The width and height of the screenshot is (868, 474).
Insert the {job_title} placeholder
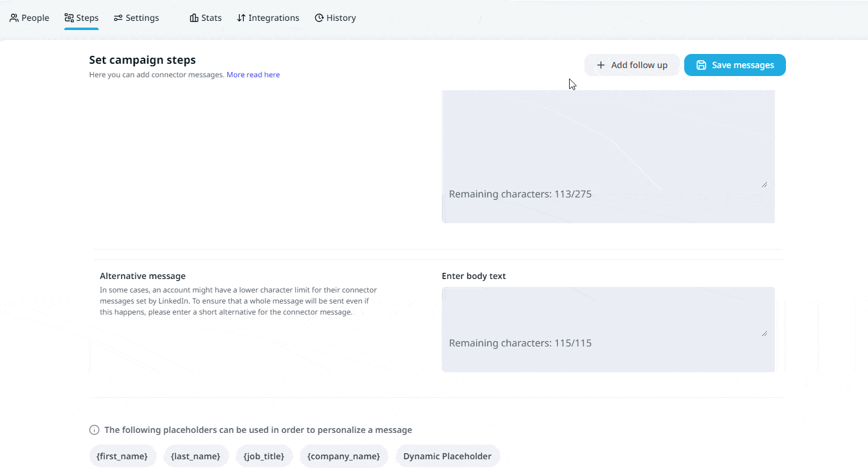pyautogui.click(x=264, y=456)
